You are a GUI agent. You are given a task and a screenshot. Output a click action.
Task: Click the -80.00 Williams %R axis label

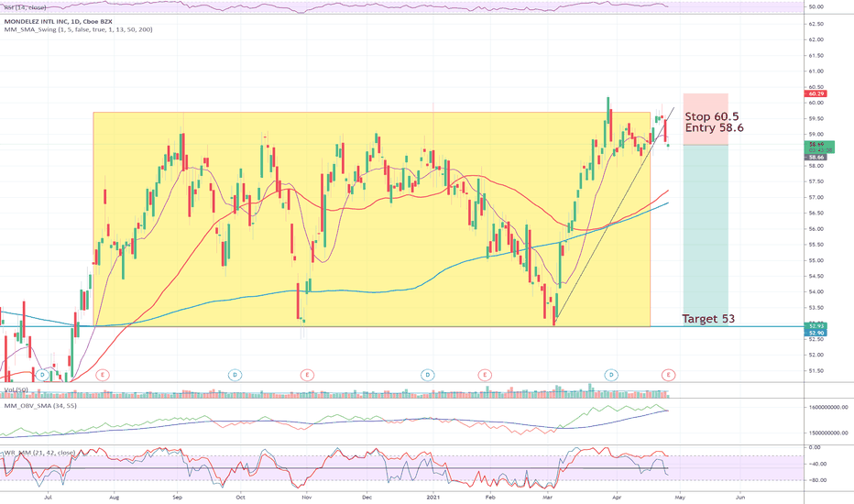[816, 480]
